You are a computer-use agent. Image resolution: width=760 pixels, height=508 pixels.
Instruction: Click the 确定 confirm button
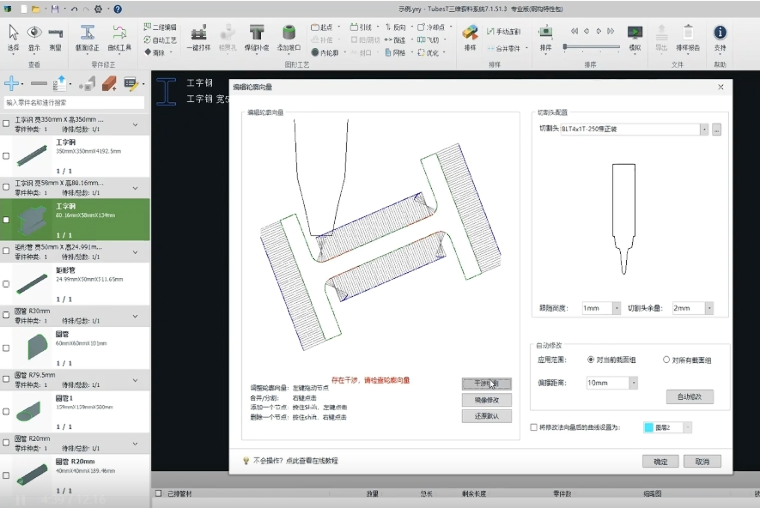660,461
